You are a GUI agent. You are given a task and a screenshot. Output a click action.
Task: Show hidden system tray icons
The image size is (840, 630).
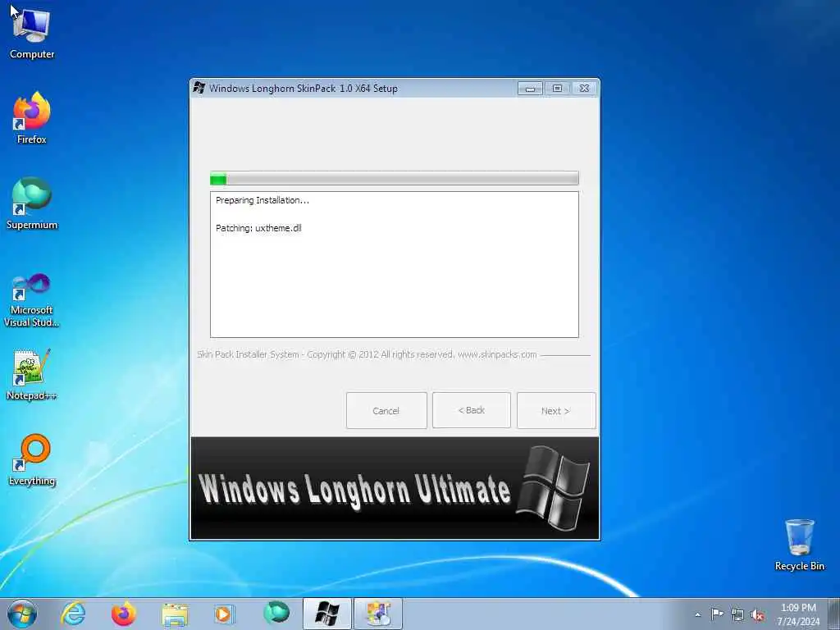click(697, 615)
